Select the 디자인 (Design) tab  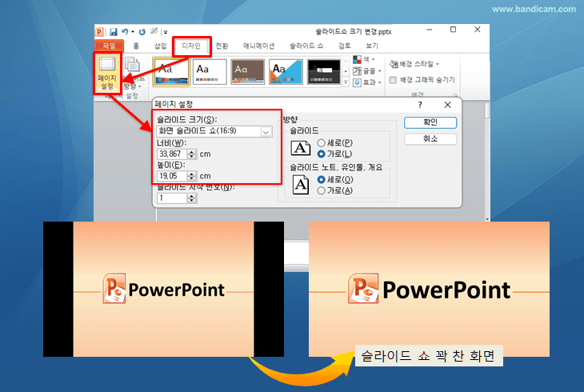coord(191,46)
